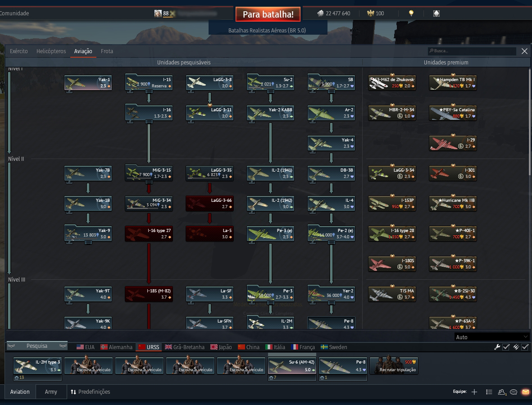Open Predefinições presets menu
This screenshot has height=405, width=532.
point(91,392)
